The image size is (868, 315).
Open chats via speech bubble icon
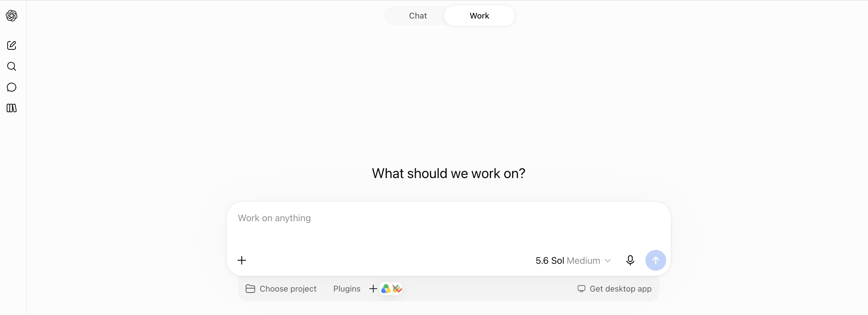pos(12,87)
